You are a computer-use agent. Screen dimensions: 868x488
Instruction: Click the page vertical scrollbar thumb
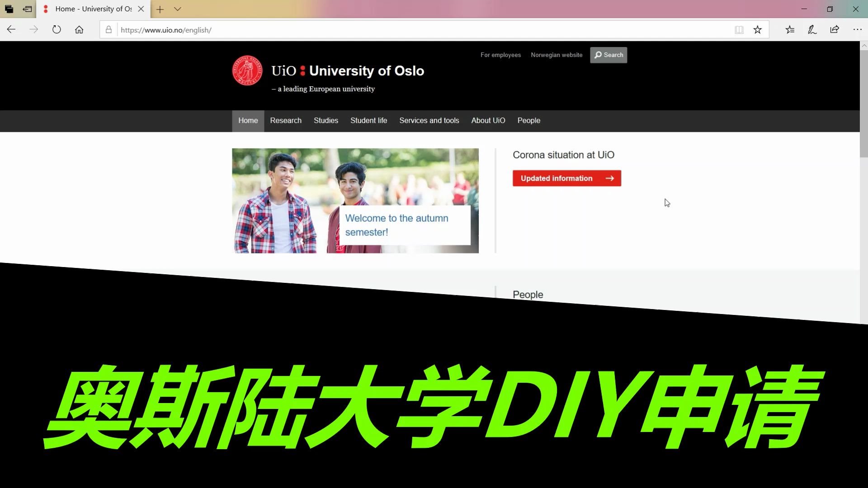click(x=863, y=104)
